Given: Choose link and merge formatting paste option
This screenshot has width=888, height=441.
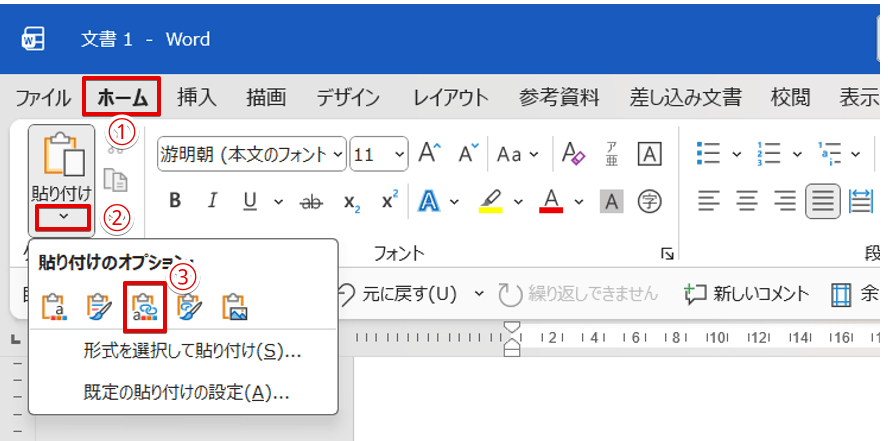Looking at the screenshot, I should pyautogui.click(x=190, y=306).
